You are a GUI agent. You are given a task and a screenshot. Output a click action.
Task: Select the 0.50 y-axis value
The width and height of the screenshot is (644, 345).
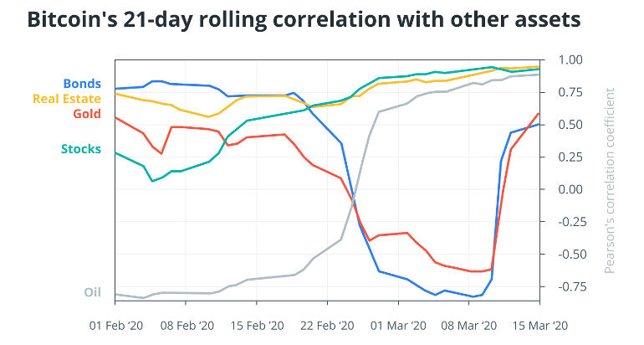[x=570, y=125]
